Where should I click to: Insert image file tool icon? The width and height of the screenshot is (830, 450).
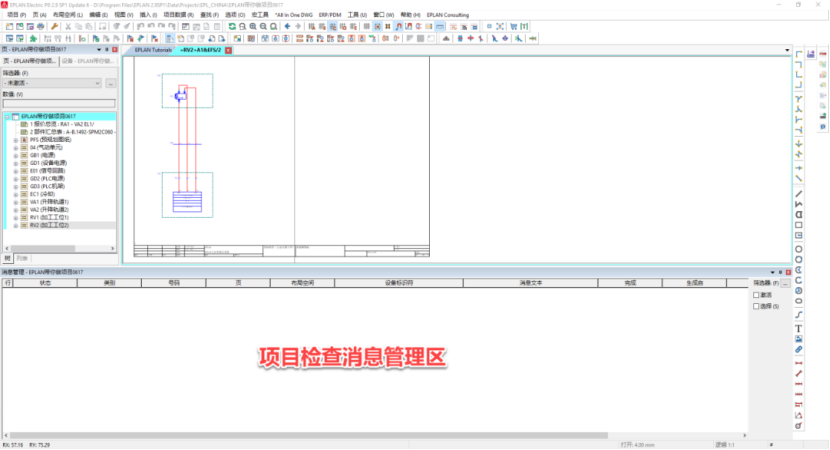(x=799, y=339)
